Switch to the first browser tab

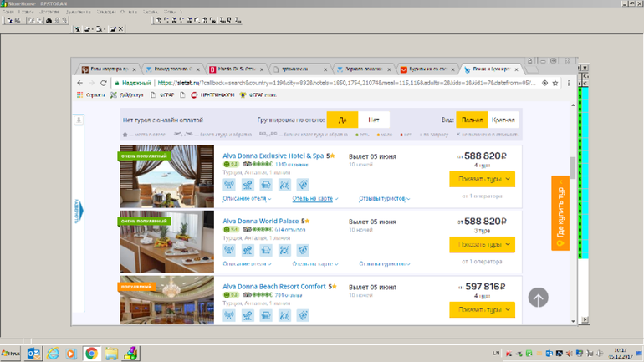tap(105, 69)
